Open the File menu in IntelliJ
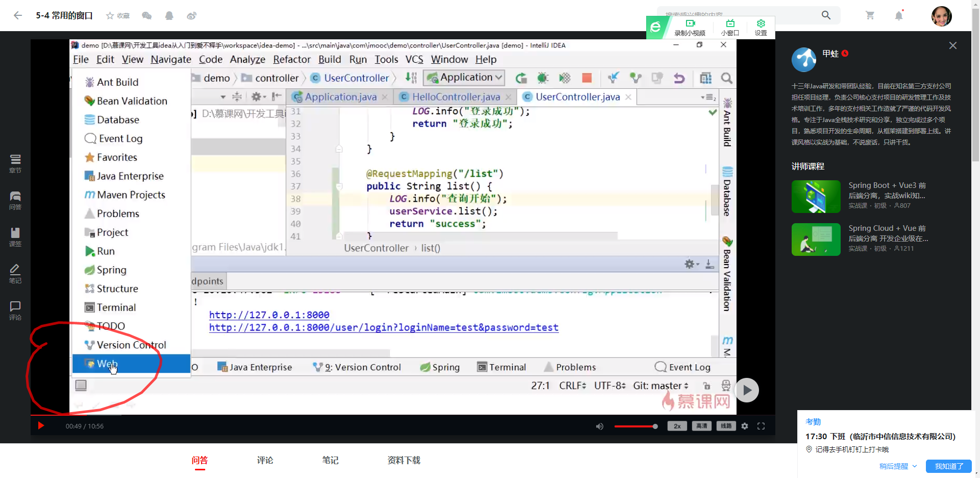Viewport: 980px width, 478px height. [x=81, y=59]
